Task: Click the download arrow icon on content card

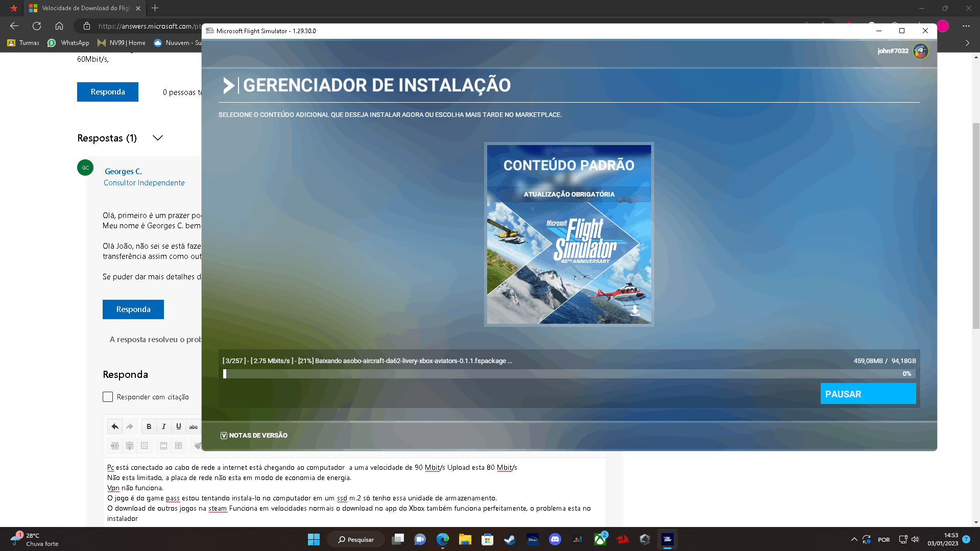Action: 634,310
